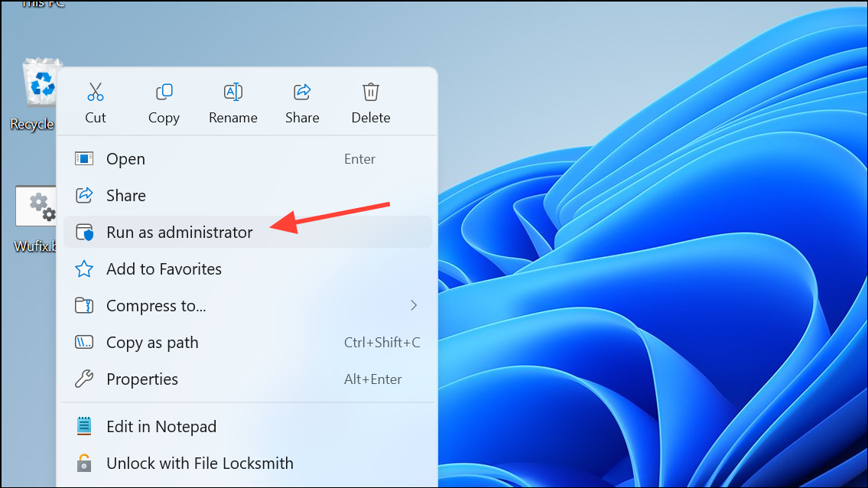Click the Rename icon
The width and height of the screenshot is (868, 488).
233,92
